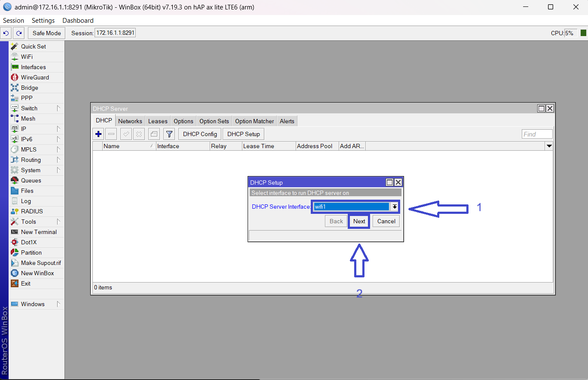
Task: Click the undo arrow in the main toolbar
Action: [x=6, y=33]
